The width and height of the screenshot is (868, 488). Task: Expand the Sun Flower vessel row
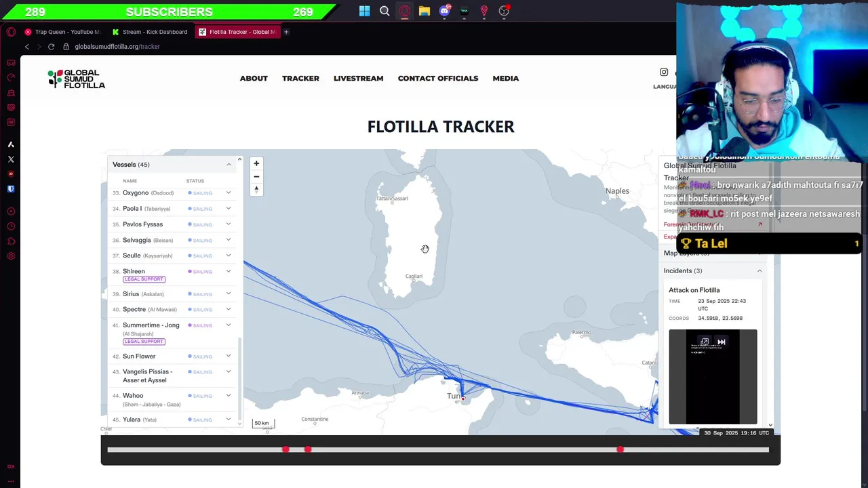click(x=229, y=356)
